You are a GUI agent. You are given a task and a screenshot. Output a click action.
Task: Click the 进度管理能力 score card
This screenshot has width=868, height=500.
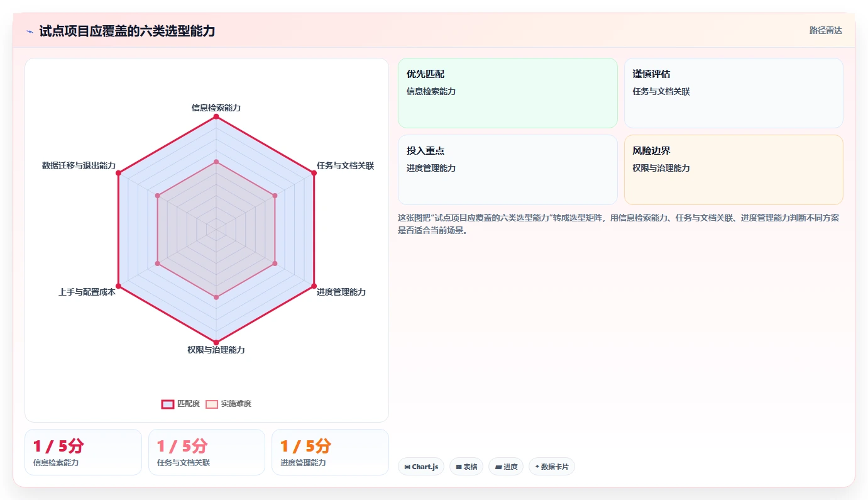tap(330, 452)
